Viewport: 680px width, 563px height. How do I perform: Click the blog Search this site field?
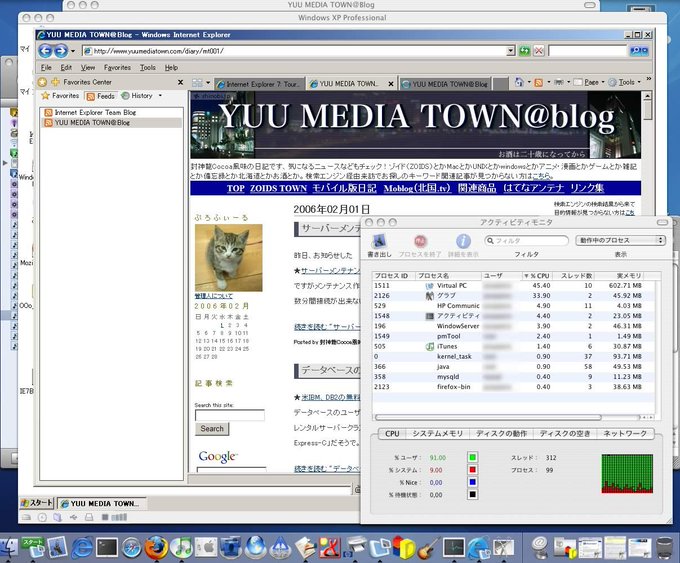(x=229, y=415)
